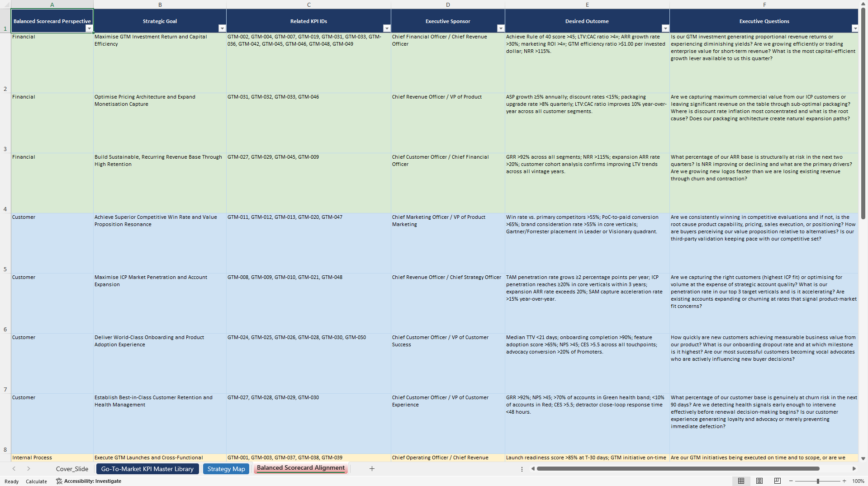Select cell 'Build Sustainable, Recurring Revenue Base'

[160, 183]
